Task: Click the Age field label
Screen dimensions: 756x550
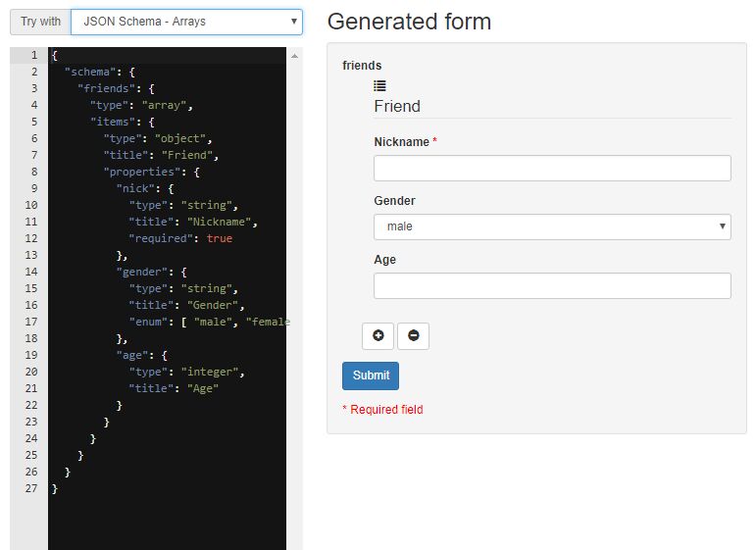Action: coord(384,260)
